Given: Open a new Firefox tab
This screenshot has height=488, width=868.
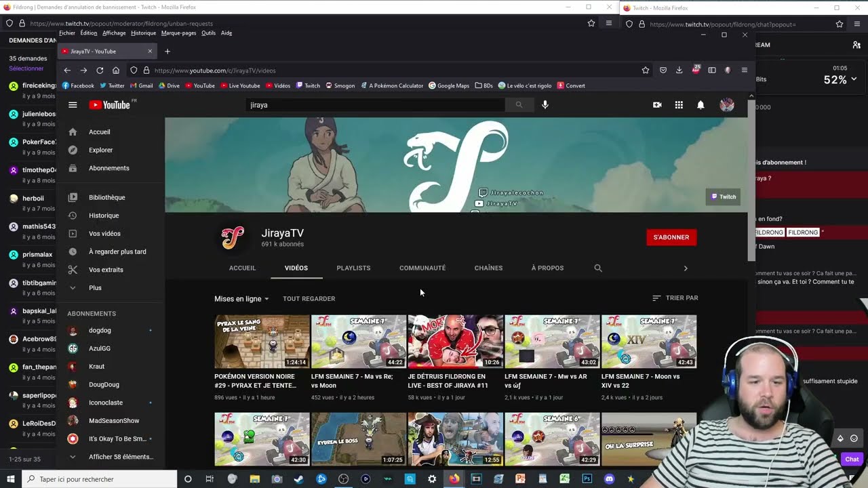Looking at the screenshot, I should [x=167, y=52].
